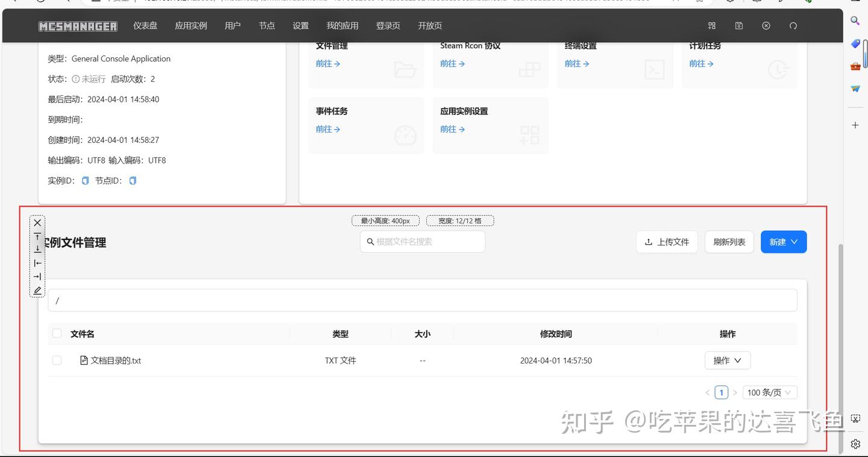Follow the 前往 link under 终端设置

(x=577, y=63)
